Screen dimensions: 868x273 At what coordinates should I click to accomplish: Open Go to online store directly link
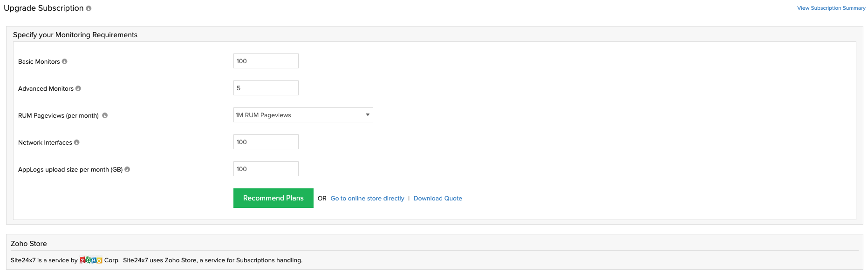(x=367, y=198)
